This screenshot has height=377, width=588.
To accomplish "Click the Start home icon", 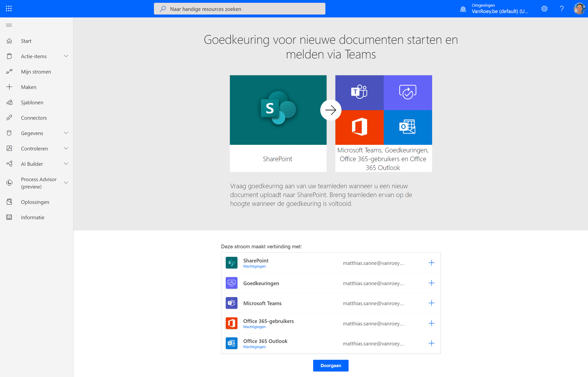I will 9,41.
